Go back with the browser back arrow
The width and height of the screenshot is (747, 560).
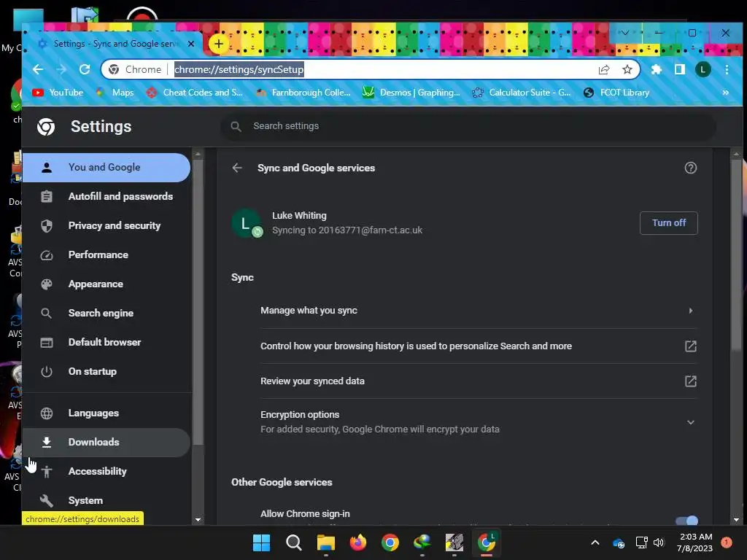click(x=38, y=69)
